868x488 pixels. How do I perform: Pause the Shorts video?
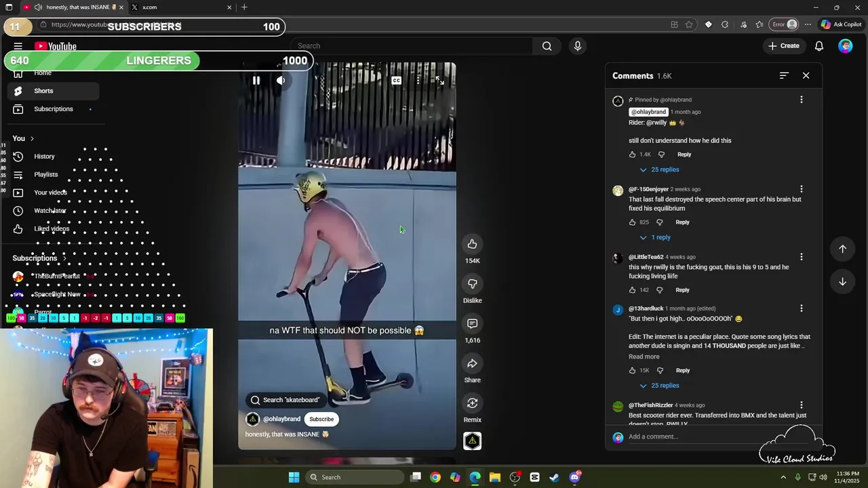pos(256,81)
